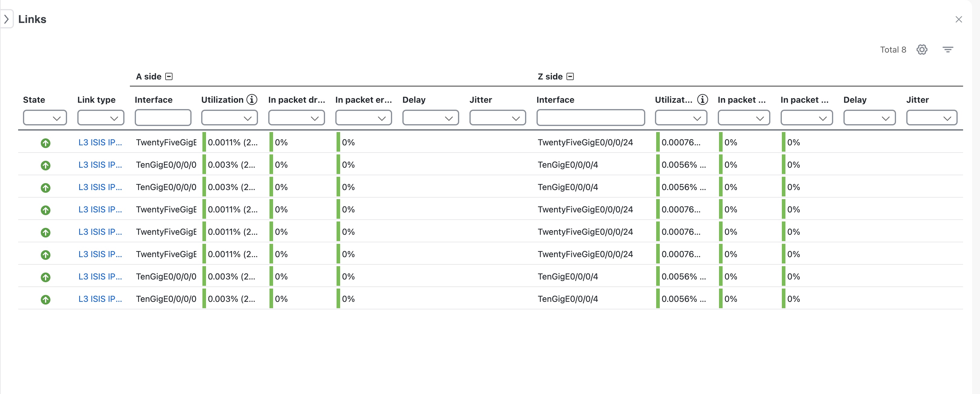
Task: Click the up-state icon in last row
Action: 46,300
